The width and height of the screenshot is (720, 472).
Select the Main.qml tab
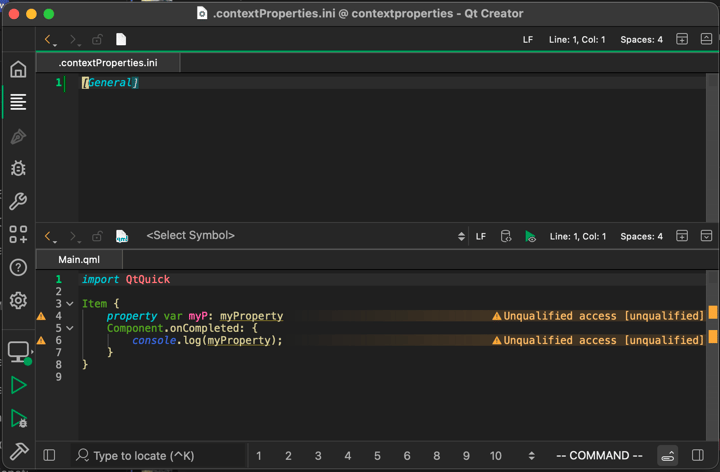point(79,260)
